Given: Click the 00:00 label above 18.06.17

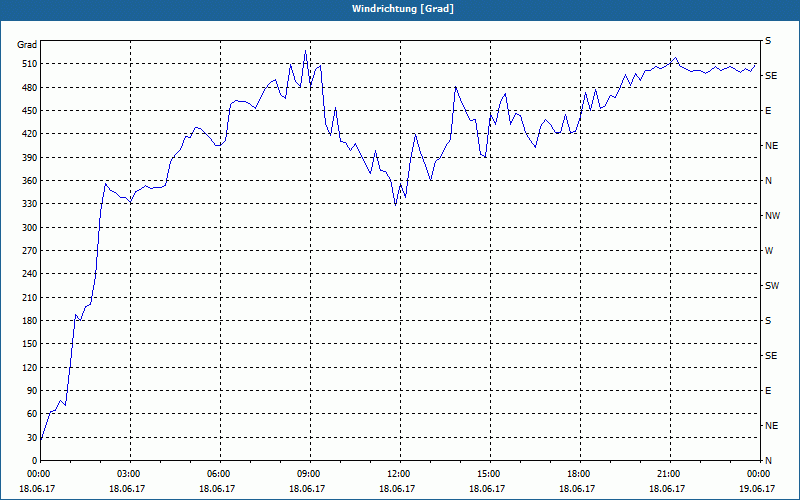Looking at the screenshot, I should tap(38, 473).
